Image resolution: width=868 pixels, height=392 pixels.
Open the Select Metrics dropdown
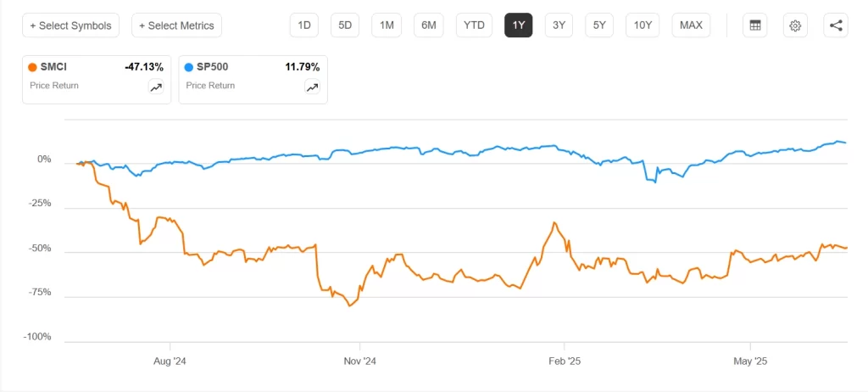[176, 25]
